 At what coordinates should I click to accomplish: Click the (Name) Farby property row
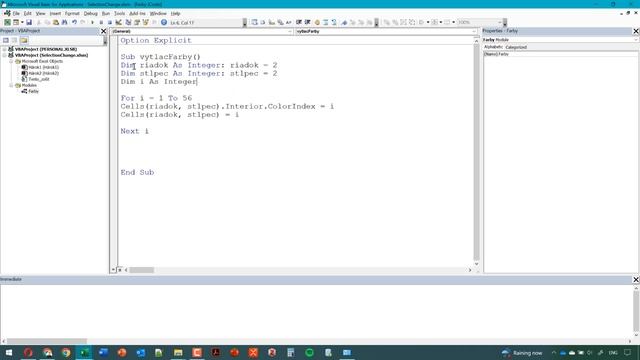(561, 54)
